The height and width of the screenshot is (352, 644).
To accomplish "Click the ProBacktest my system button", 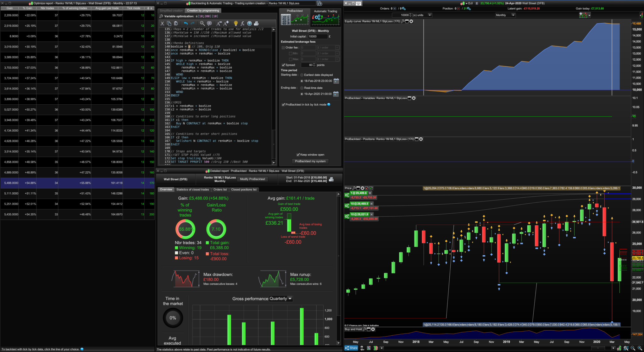I will coord(310,161).
